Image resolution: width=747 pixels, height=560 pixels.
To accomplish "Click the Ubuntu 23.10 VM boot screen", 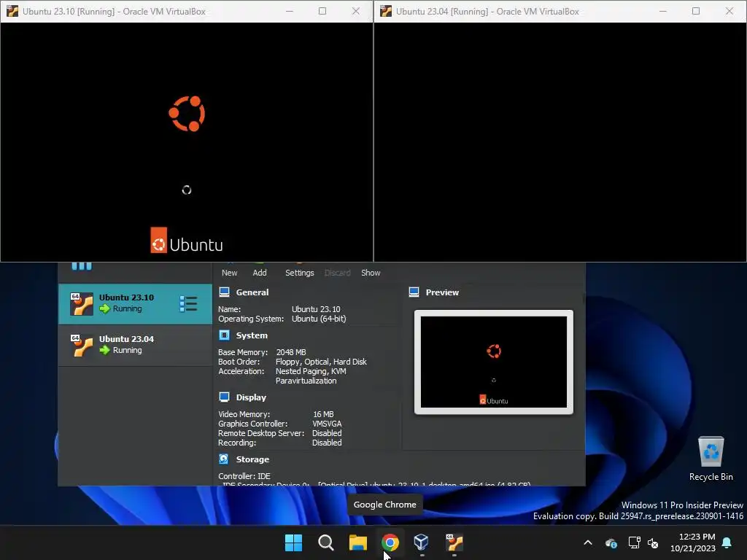I will (x=187, y=142).
